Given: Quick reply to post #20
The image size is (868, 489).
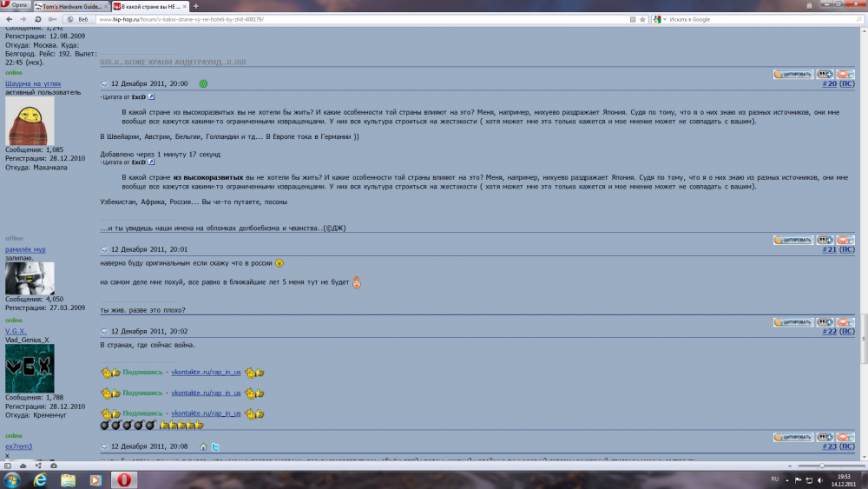Looking at the screenshot, I should 845,74.
